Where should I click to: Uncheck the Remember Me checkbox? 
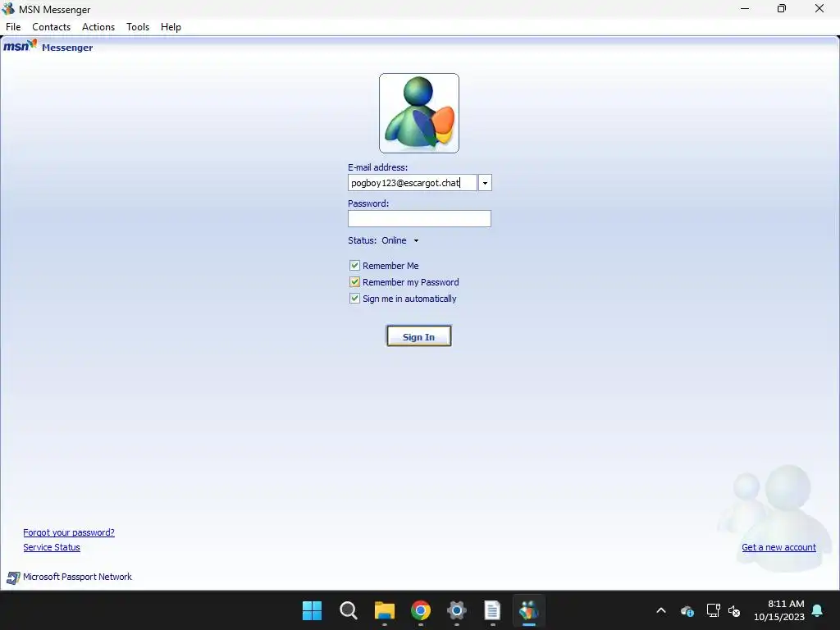pyautogui.click(x=354, y=265)
